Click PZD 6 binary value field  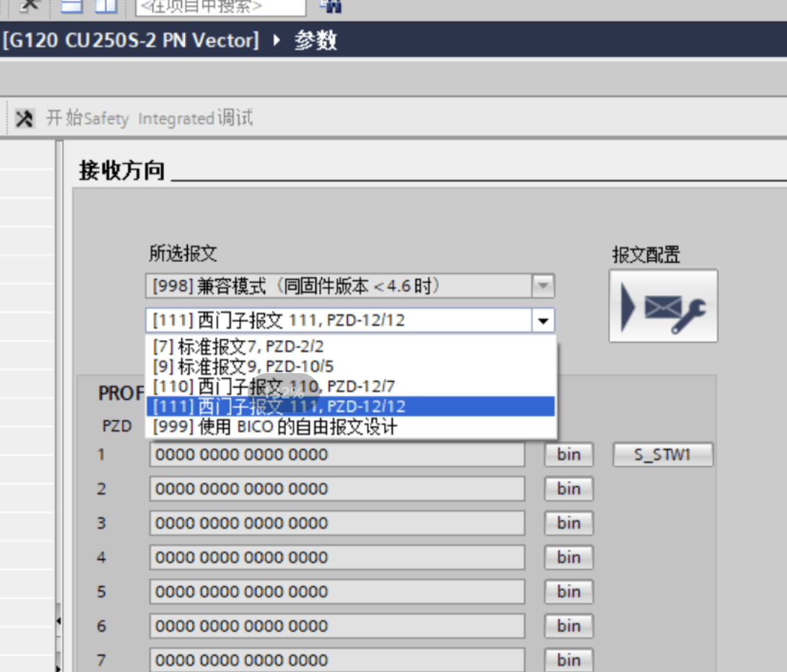pyautogui.click(x=337, y=626)
